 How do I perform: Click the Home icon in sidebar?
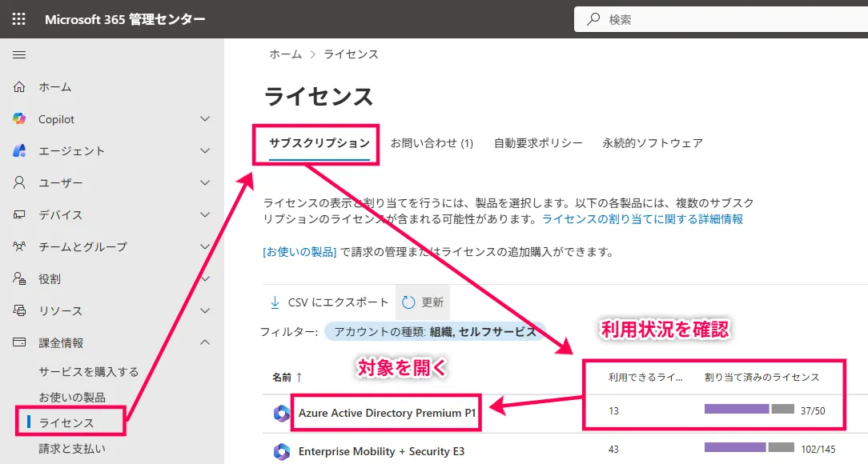[x=19, y=87]
